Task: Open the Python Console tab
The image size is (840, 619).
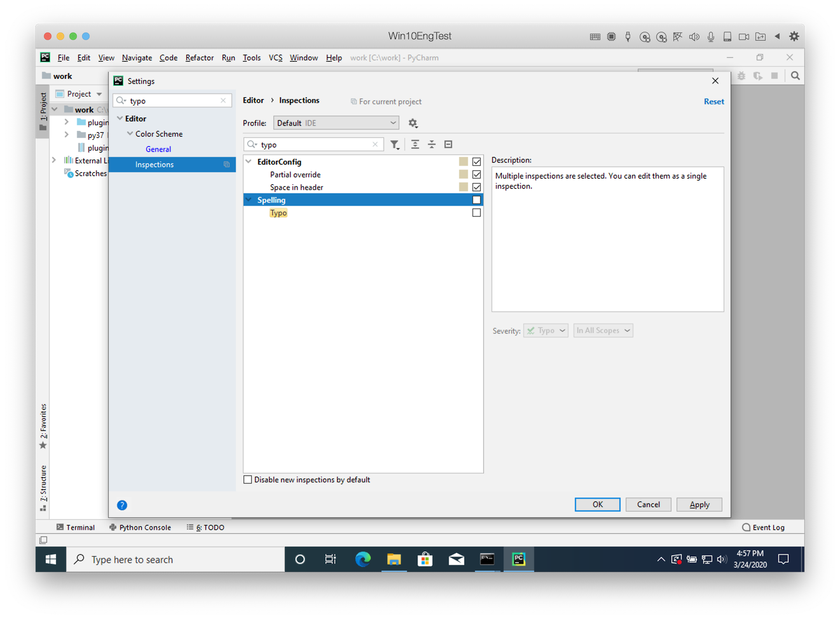Action: tap(140, 527)
